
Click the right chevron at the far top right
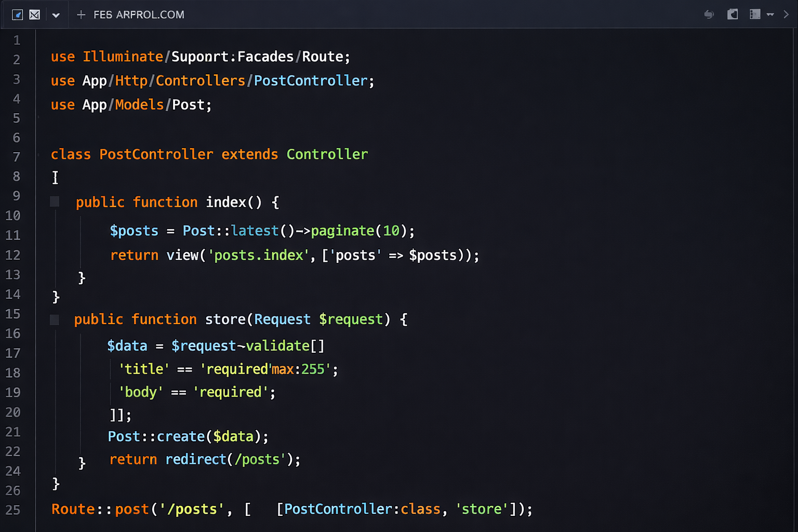(786, 15)
